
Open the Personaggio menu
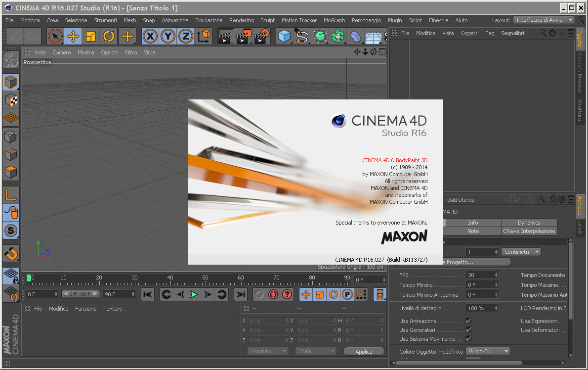pyautogui.click(x=366, y=20)
